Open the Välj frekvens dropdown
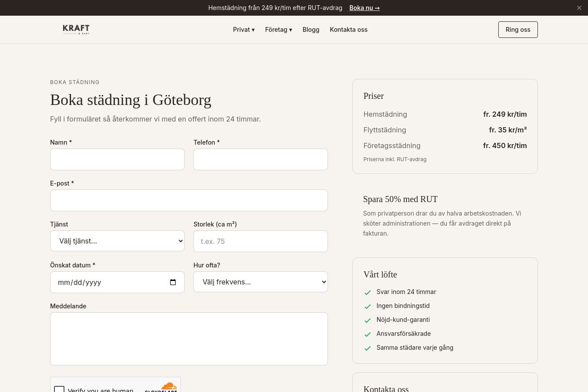The width and height of the screenshot is (588, 392). click(260, 282)
